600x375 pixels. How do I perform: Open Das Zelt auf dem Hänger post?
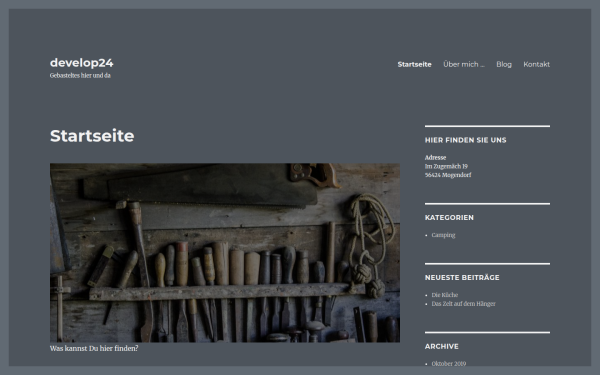463,303
